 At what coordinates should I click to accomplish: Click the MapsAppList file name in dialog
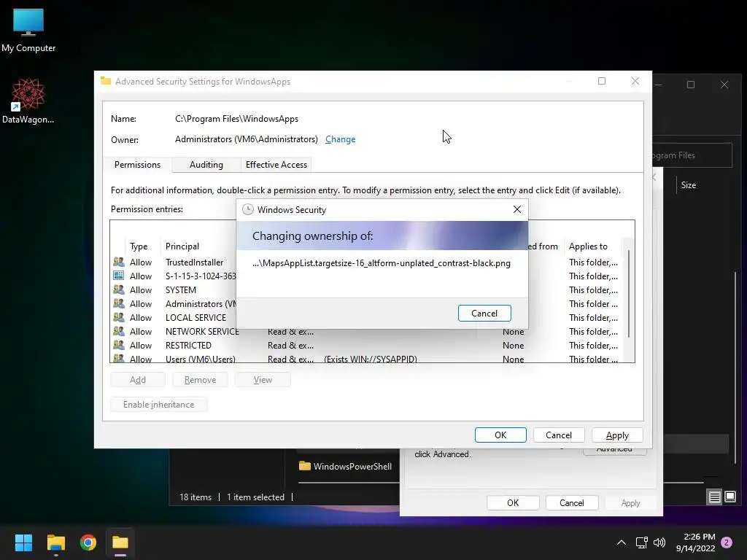pos(381,262)
